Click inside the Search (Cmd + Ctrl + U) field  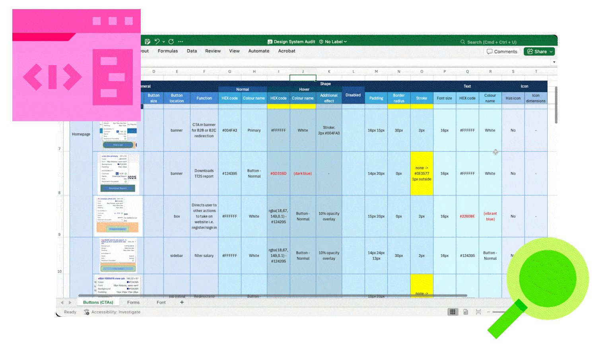click(489, 42)
